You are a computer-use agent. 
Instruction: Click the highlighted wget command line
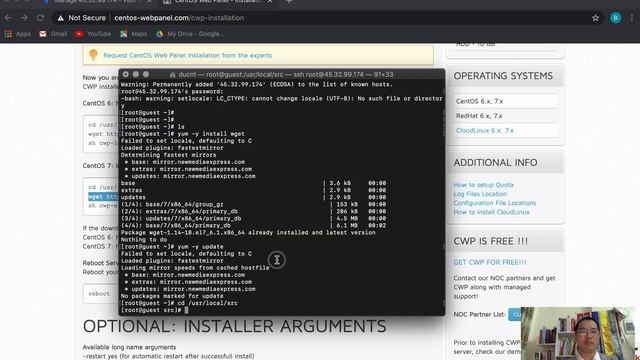(103, 197)
